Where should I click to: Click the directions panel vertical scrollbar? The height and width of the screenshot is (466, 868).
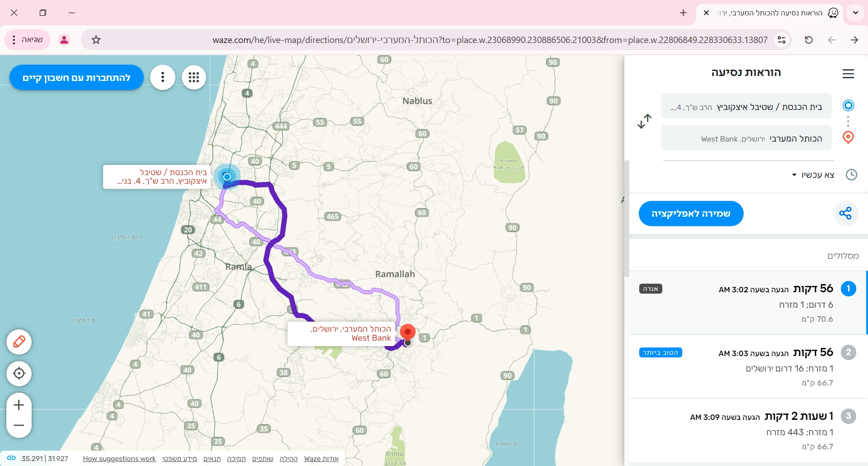tap(627, 219)
